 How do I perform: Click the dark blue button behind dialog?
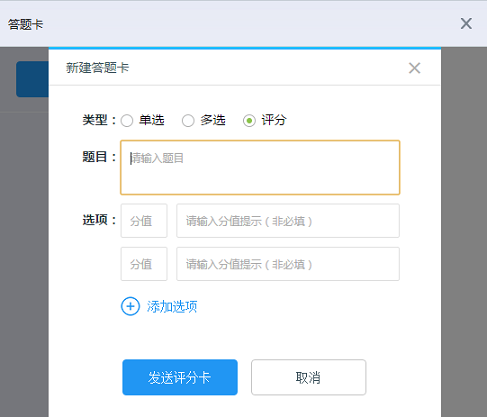[x=32, y=79]
